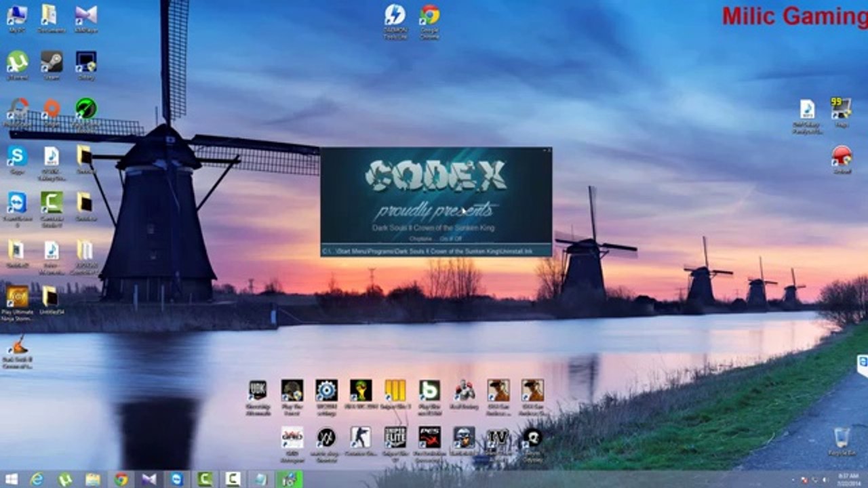
Task: Open the Windows Start button
Action: point(12,479)
